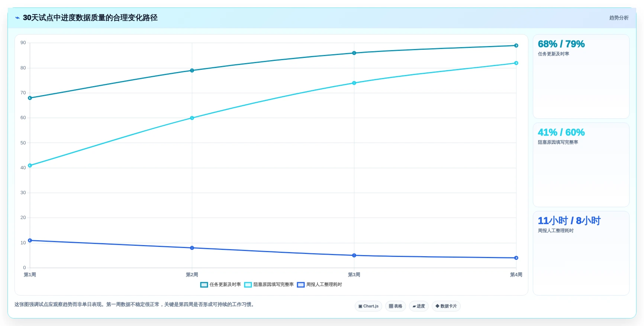Select week 3 point of 任务更新及时率 line
The width and height of the screenshot is (644, 326).
click(x=354, y=53)
